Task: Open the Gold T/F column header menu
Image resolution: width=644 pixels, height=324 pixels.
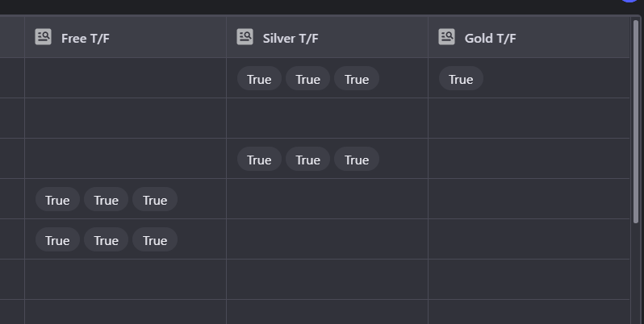Action: coord(529,37)
